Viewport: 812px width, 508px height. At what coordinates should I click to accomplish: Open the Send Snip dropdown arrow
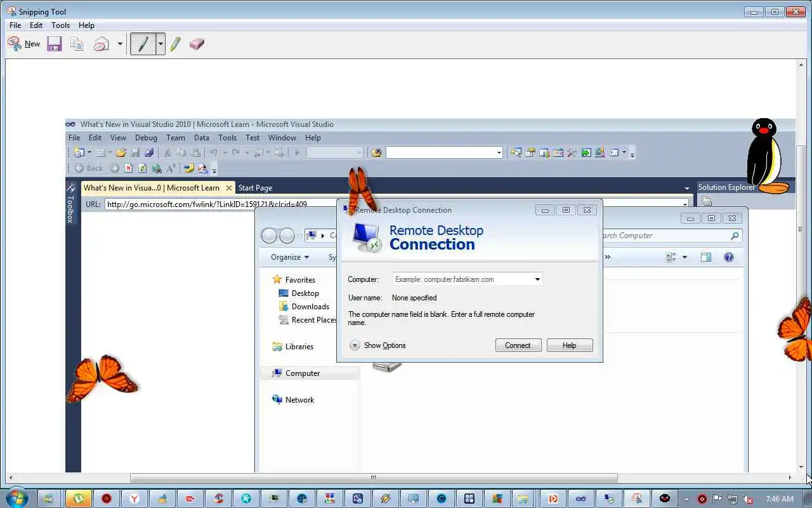tap(120, 44)
